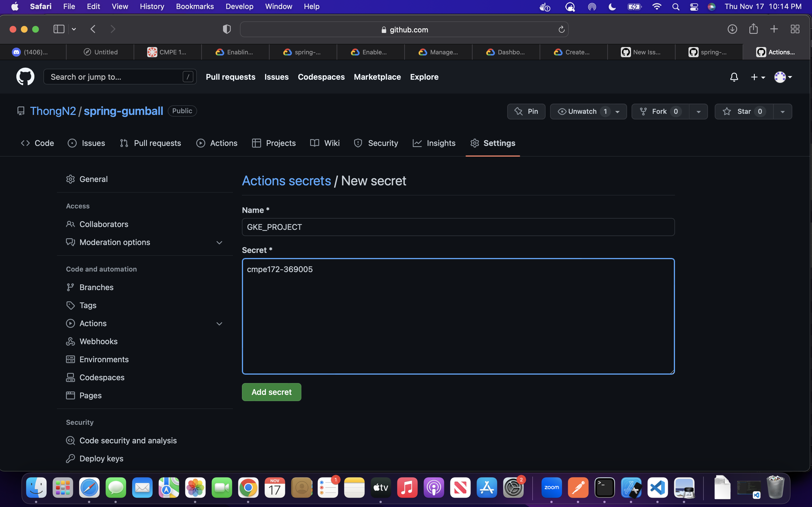This screenshot has height=507, width=812.
Task: Toggle Unwatch for this repository
Action: tap(582, 111)
